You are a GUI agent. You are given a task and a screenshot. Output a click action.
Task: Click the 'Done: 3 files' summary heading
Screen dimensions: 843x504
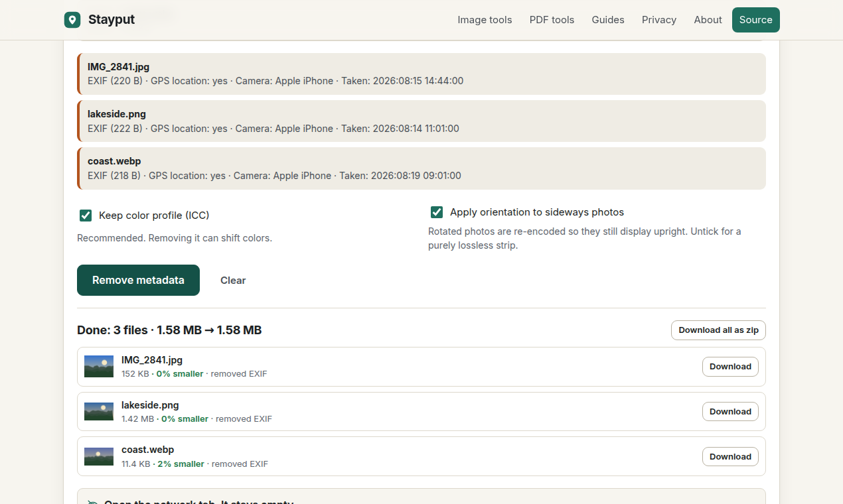click(169, 330)
